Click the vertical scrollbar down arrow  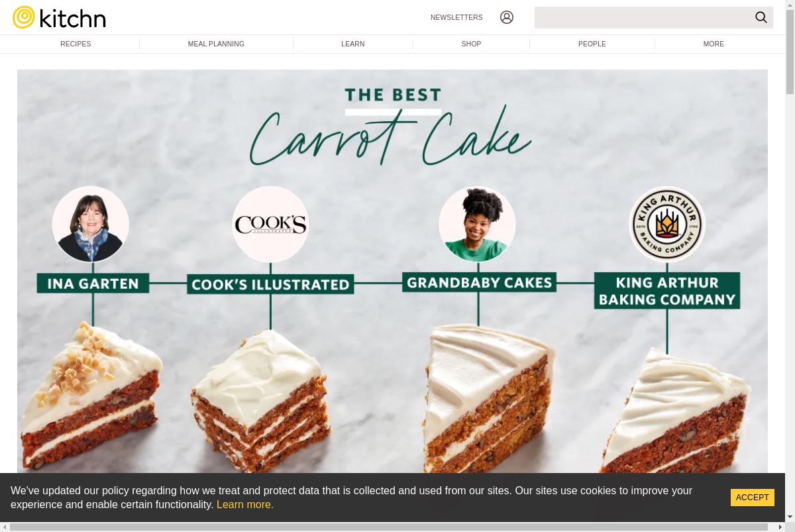pyautogui.click(x=790, y=517)
